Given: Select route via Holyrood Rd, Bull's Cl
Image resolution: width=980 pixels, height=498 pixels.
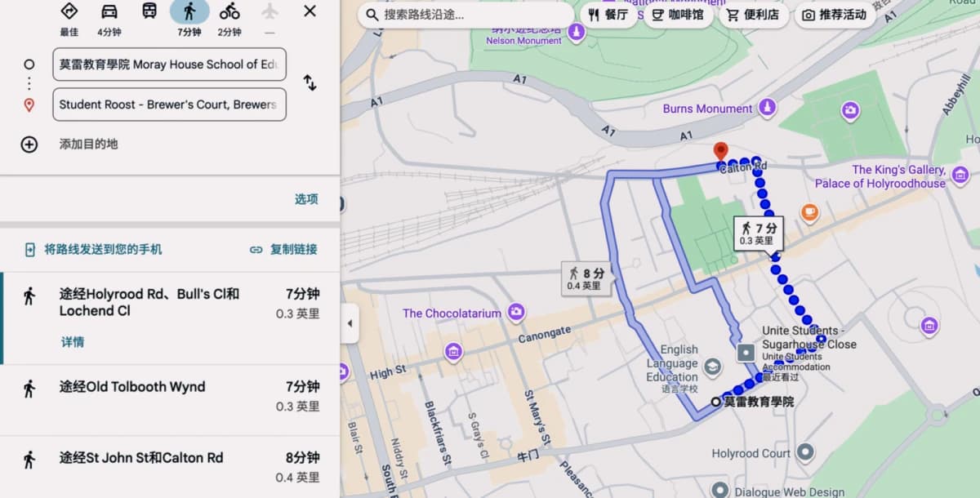Looking at the screenshot, I should [170, 318].
